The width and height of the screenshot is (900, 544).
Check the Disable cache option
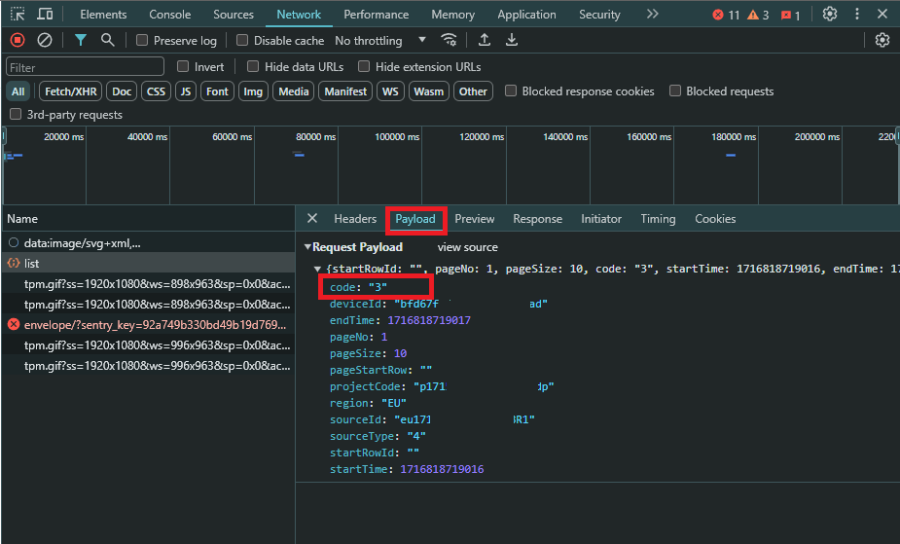click(242, 41)
